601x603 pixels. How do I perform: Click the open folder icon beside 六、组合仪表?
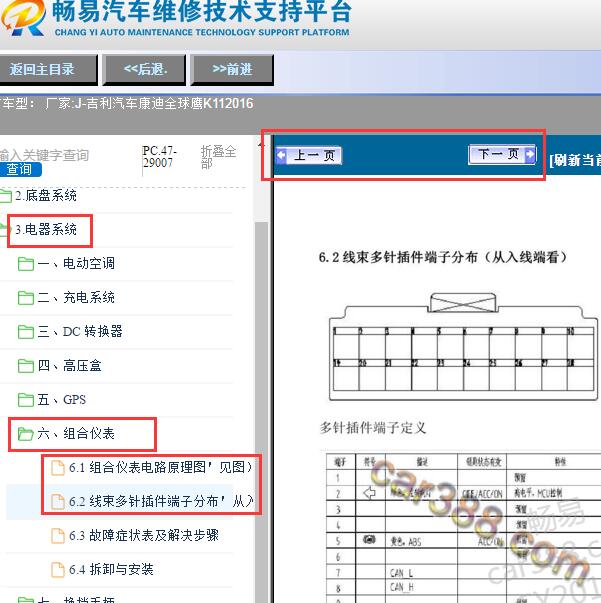click(x=26, y=434)
